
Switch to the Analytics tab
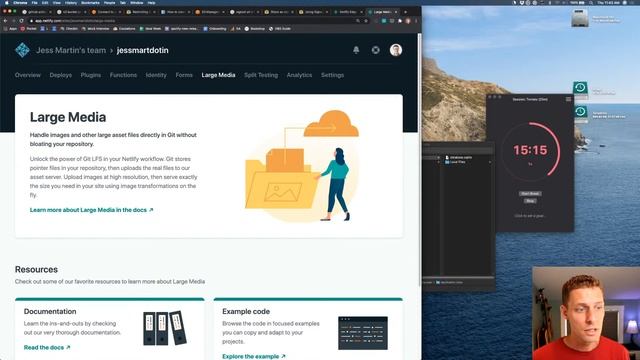[299, 75]
